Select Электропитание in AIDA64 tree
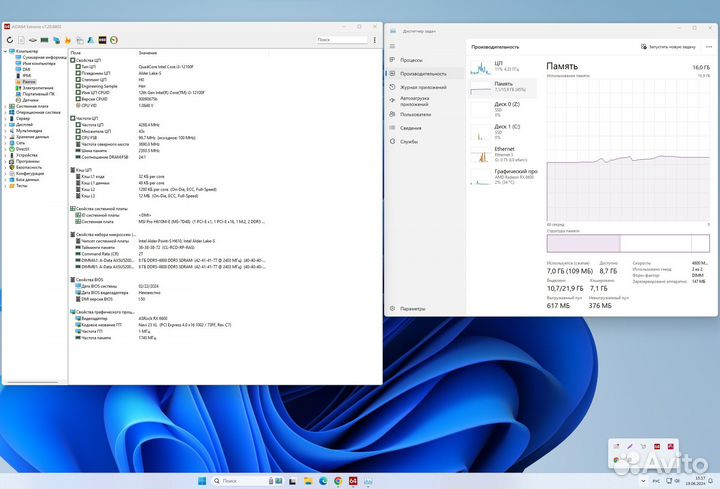The width and height of the screenshot is (720, 489). 34,88
